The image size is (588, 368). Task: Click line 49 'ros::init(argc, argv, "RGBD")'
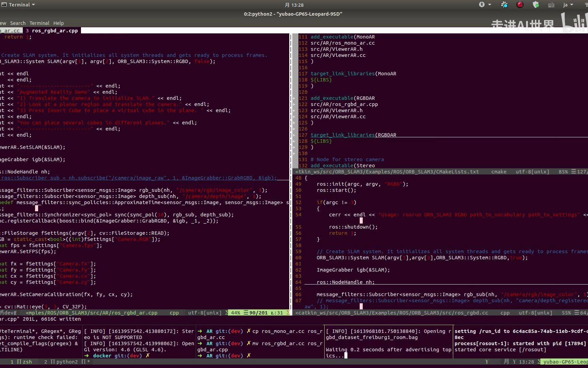click(x=362, y=184)
